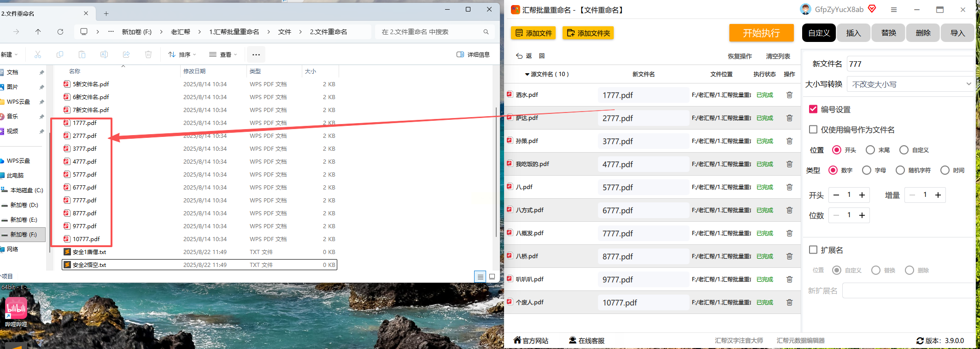Delete the 洒水.pdf row trash icon
The width and height of the screenshot is (980, 349).
789,95
